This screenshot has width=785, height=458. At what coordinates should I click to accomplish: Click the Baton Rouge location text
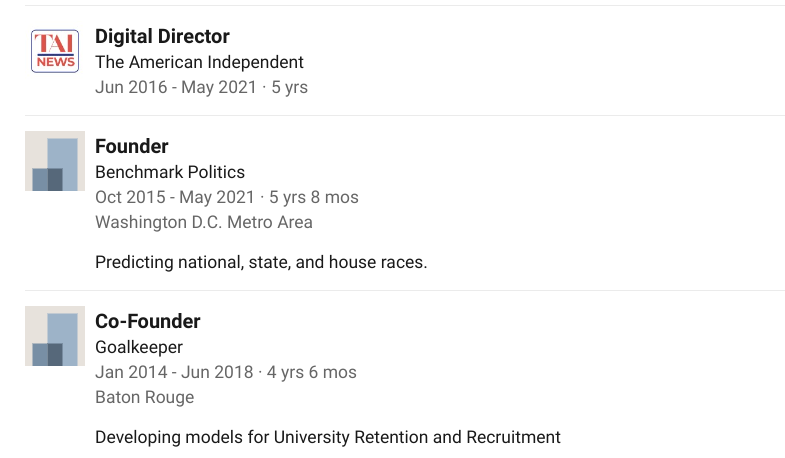coord(144,397)
